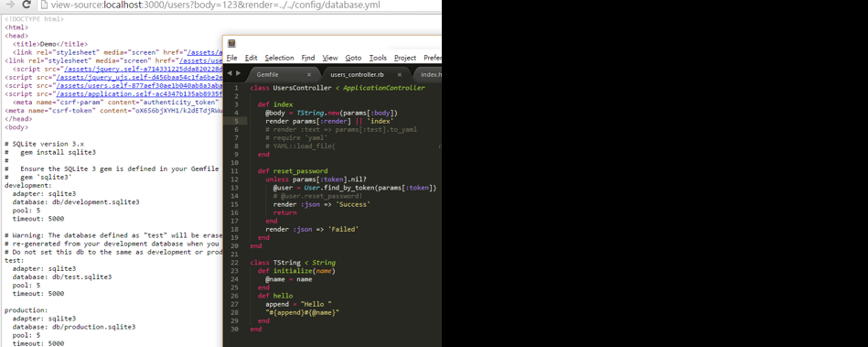868x347 pixels.
Task: Switch to the index.h tab
Action: point(431,74)
